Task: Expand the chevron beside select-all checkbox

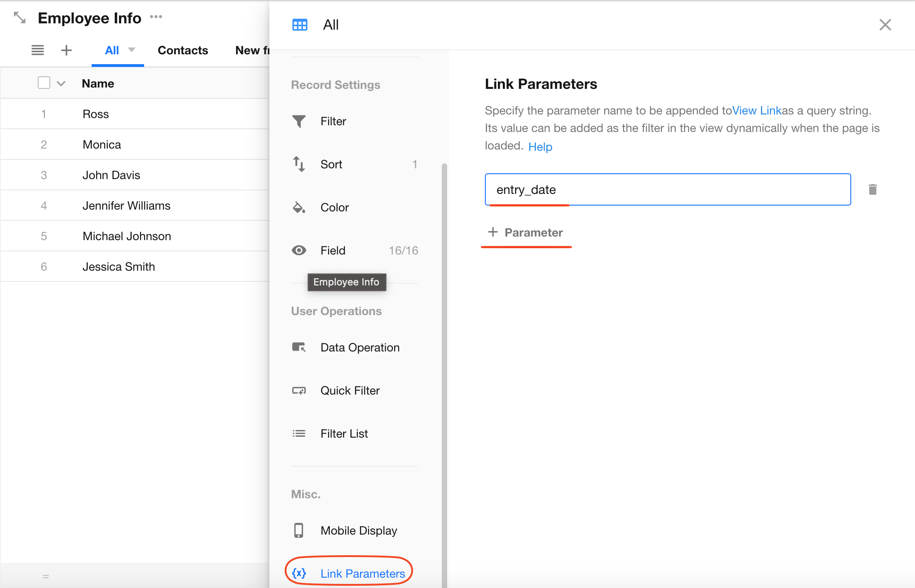Action: 61,83
